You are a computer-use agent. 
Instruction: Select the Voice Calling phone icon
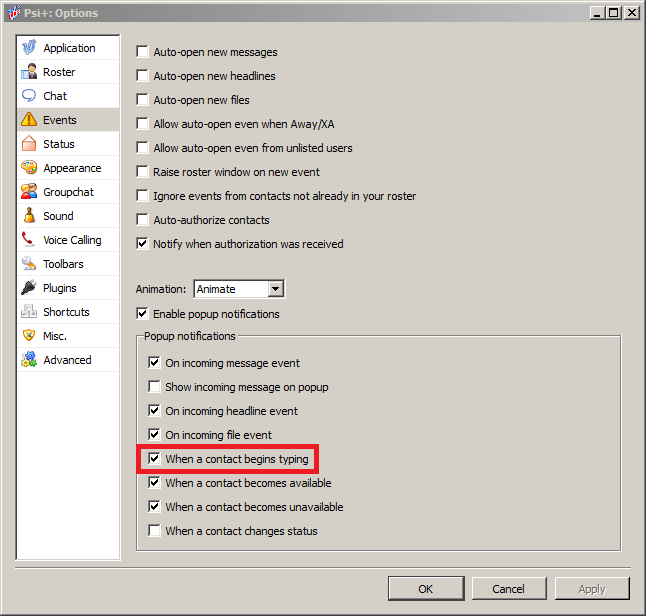(x=29, y=240)
